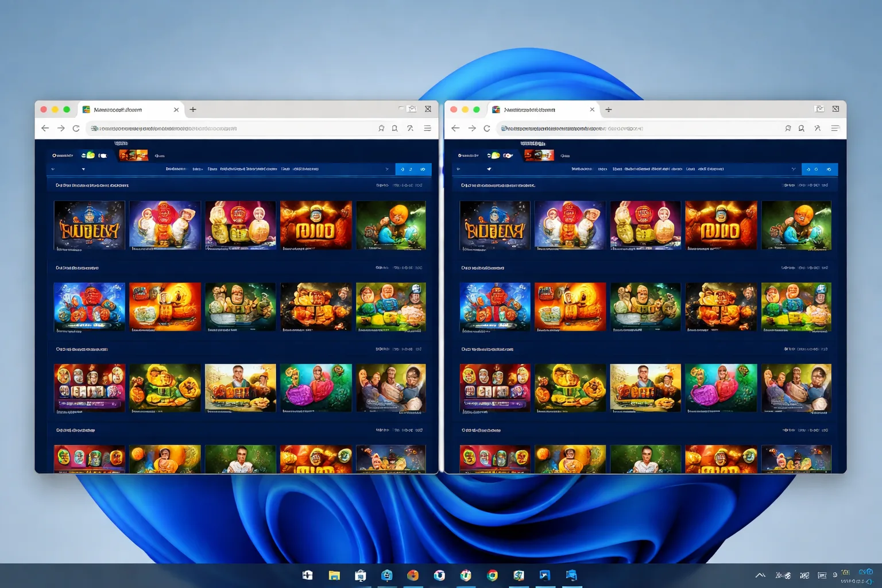
Task: Open new tab with plus in left window
Action: (x=193, y=109)
